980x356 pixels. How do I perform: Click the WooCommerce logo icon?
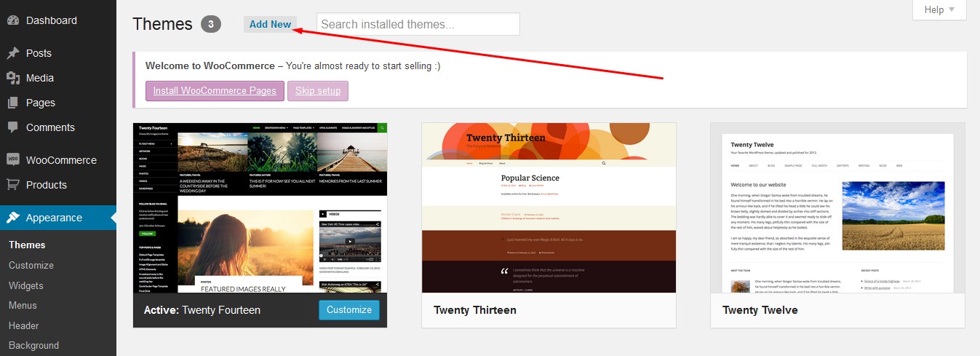coord(12,159)
